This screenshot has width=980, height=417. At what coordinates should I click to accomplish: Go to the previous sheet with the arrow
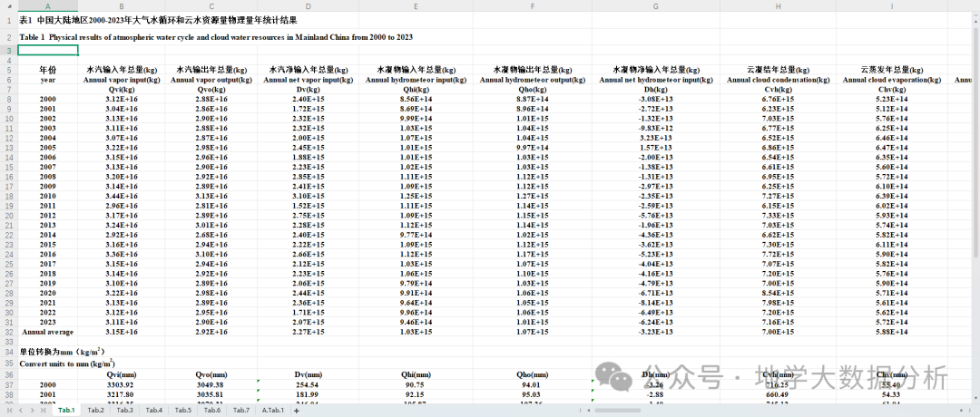pos(22,410)
